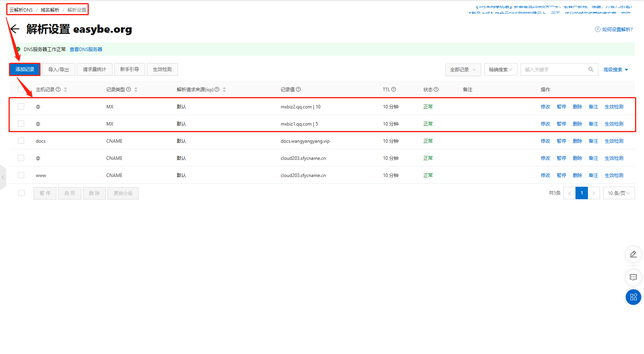Toggle the select-all checkbox in table header

coord(21,89)
